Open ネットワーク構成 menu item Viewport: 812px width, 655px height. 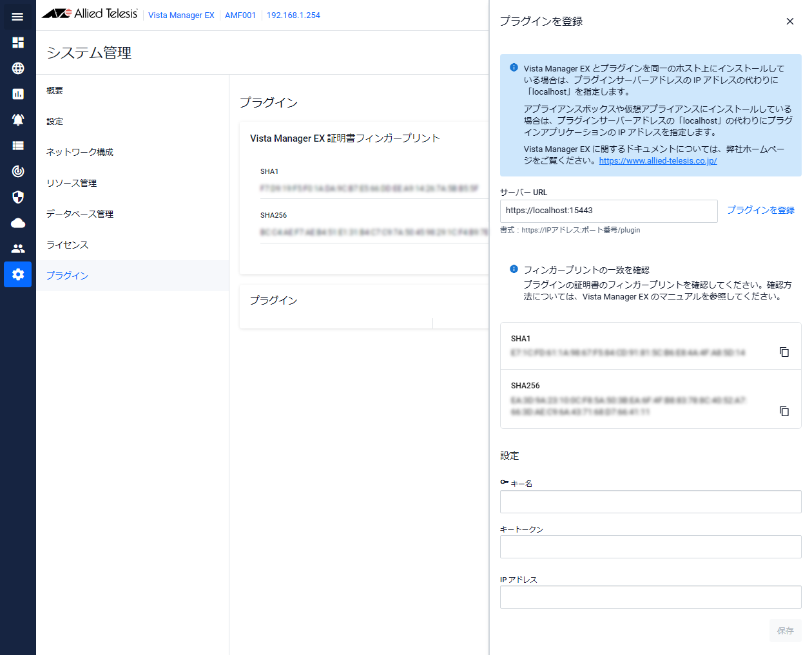coord(132,153)
